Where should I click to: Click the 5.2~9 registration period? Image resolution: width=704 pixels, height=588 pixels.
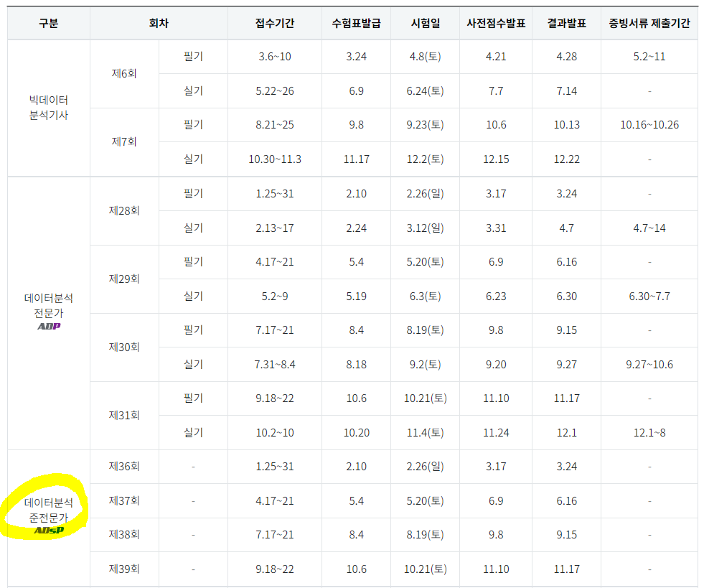point(275,296)
